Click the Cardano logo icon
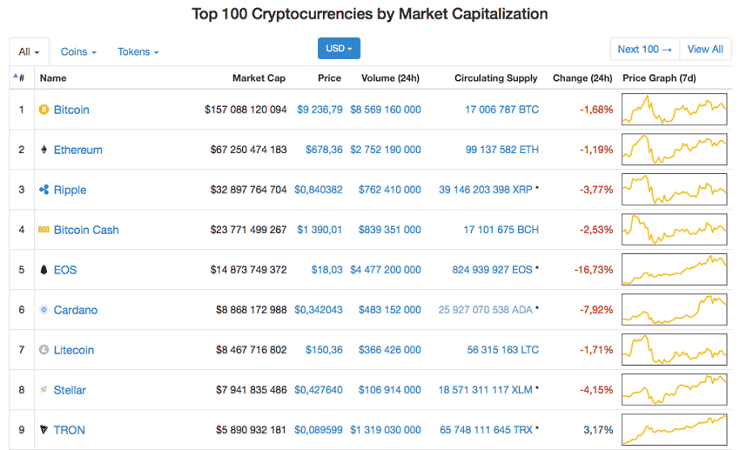Screen dimensions: 740x450 point(44,310)
